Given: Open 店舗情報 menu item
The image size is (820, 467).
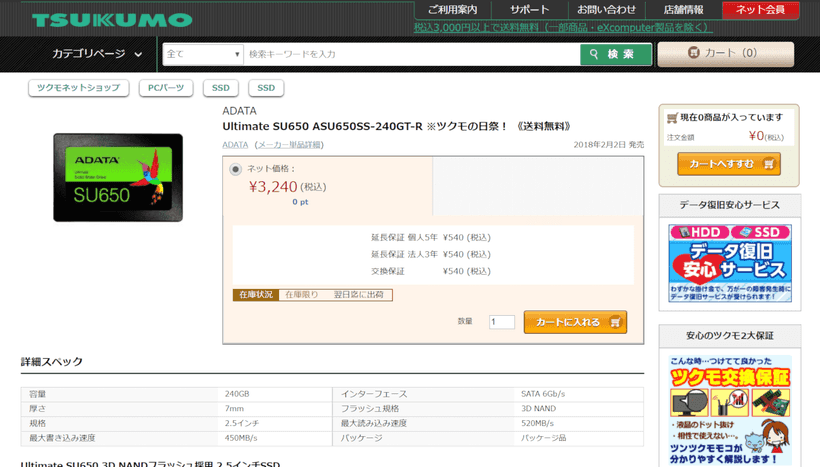Looking at the screenshot, I should pyautogui.click(x=684, y=9).
